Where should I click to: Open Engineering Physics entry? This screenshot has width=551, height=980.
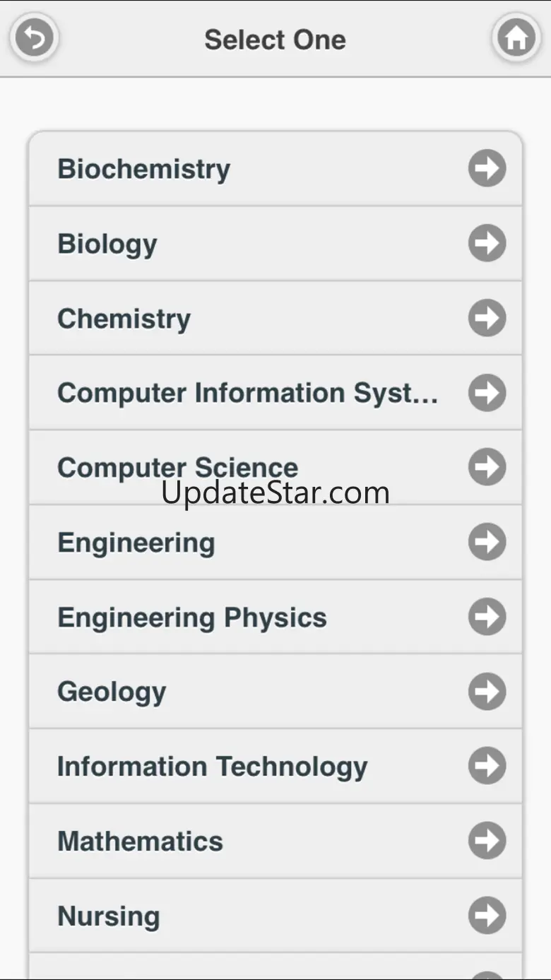[x=192, y=618]
